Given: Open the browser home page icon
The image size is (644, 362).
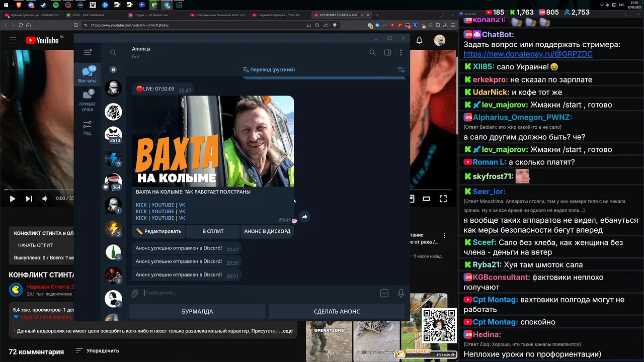Looking at the screenshot, I should coord(28,25).
